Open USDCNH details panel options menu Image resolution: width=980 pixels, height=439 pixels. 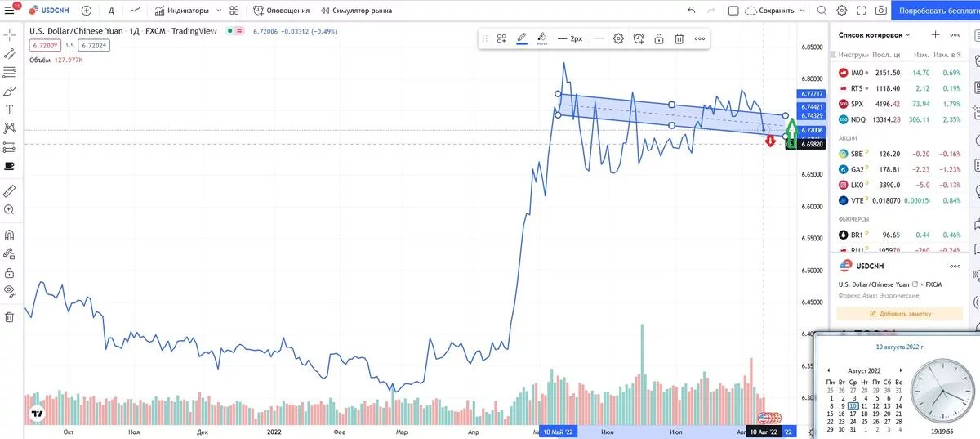click(955, 266)
